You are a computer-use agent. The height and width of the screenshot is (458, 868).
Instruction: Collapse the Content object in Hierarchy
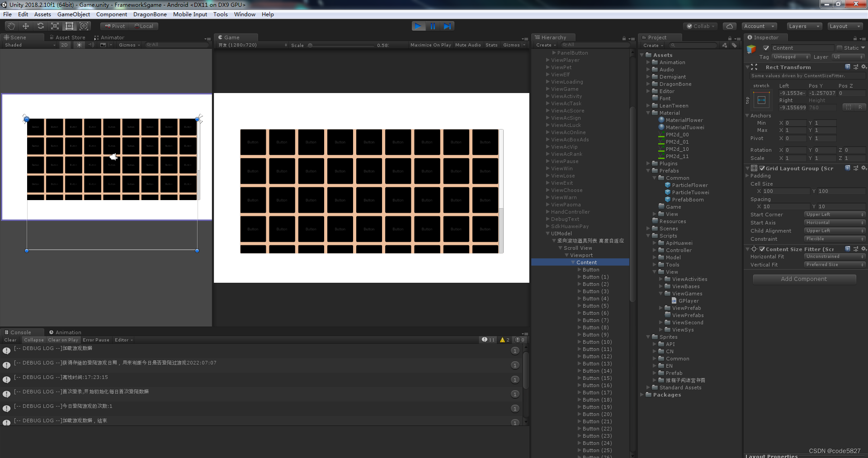(x=572, y=262)
